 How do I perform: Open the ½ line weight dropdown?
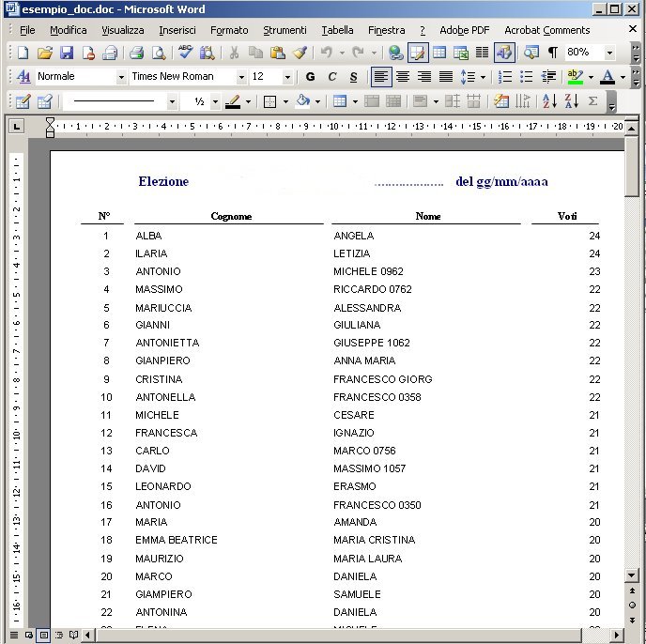click(x=215, y=101)
